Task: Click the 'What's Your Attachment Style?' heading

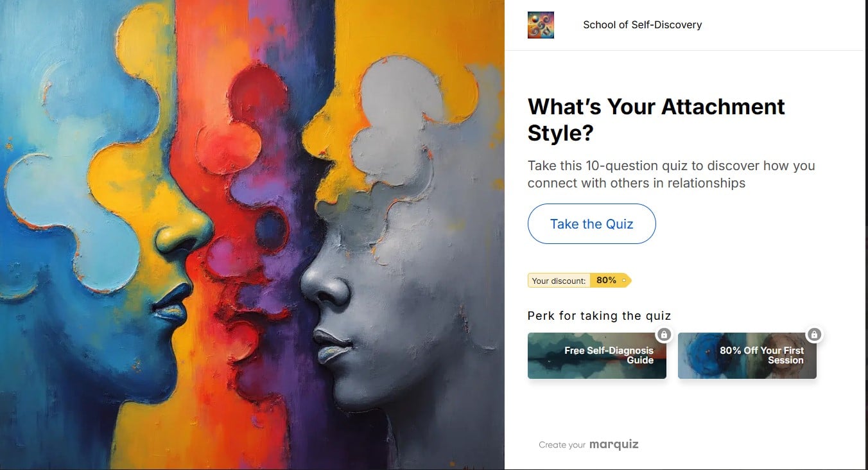Action: point(656,119)
